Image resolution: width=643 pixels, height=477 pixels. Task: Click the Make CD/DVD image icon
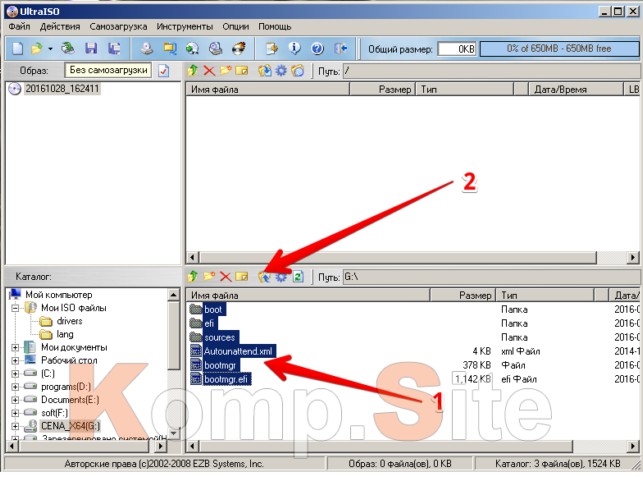coord(147,48)
